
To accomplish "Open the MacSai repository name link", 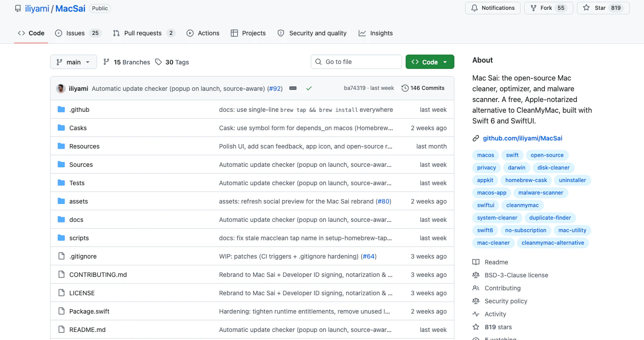I will 70,8.
